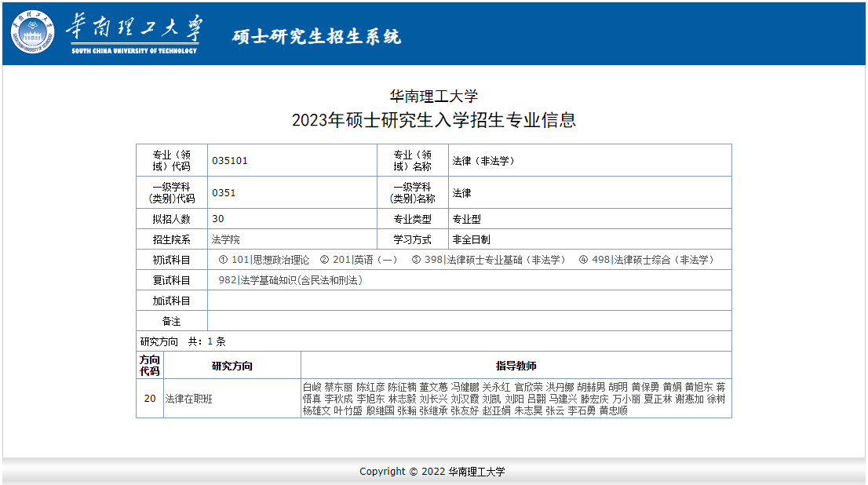
Task: Click the Copyright © 2022 华南理工大学 footer
Action: point(432,471)
